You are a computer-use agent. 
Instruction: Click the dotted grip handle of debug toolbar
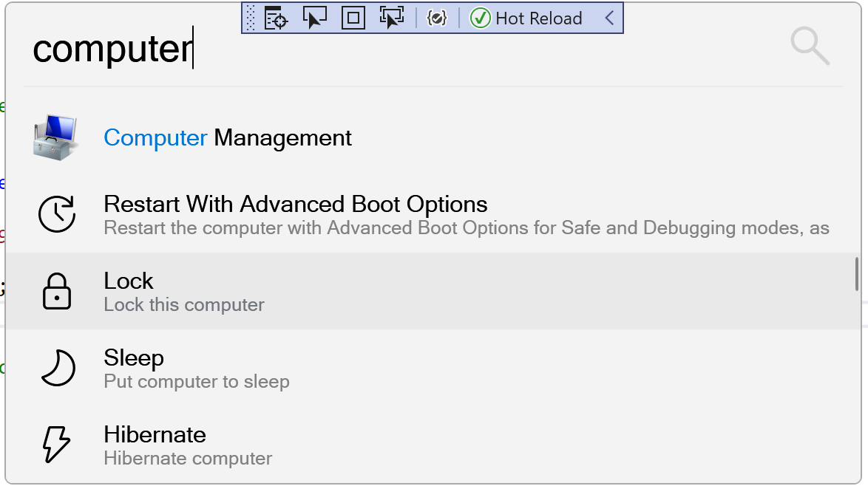250,18
